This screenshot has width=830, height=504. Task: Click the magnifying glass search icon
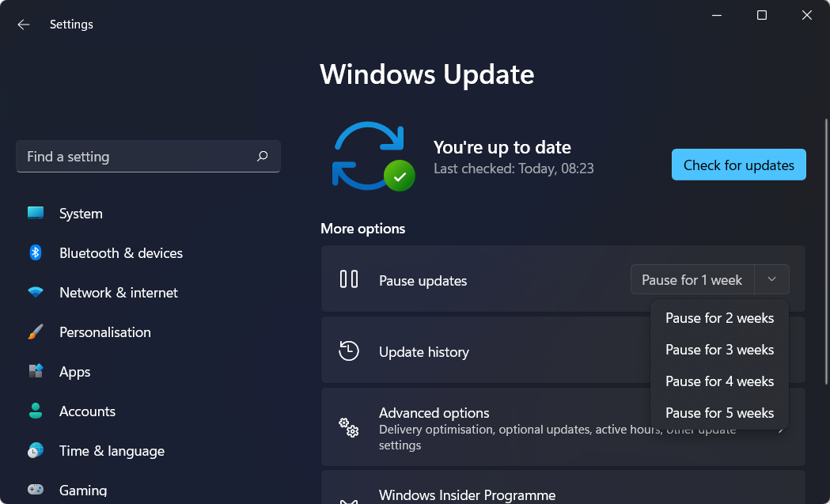(x=262, y=157)
